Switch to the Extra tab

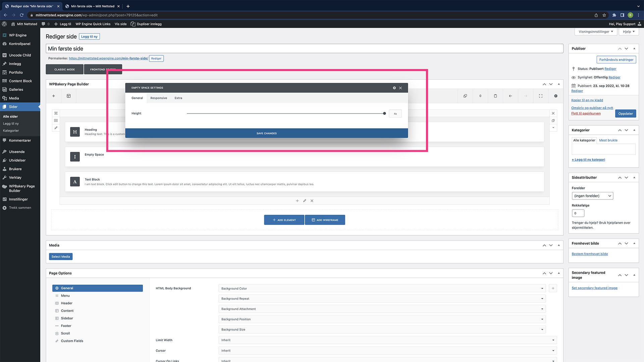pyautogui.click(x=178, y=98)
